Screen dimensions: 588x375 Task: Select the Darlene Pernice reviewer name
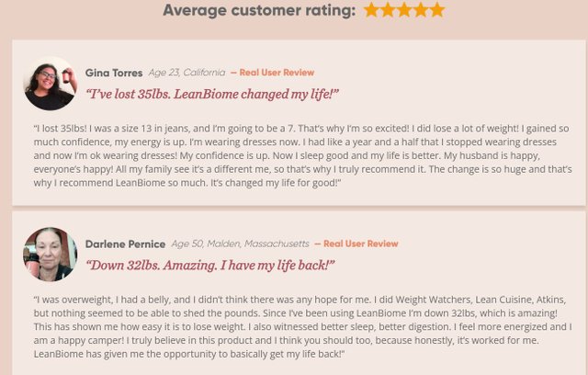(125, 244)
